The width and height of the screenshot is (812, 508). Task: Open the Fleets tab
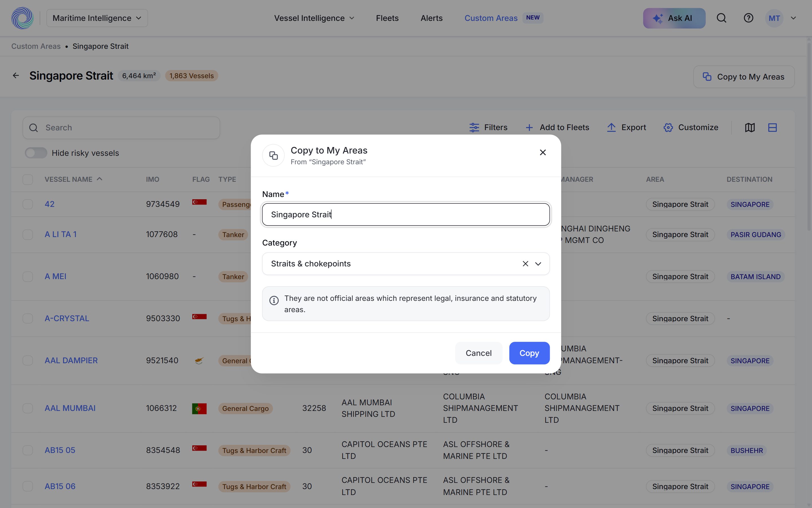[x=387, y=18]
